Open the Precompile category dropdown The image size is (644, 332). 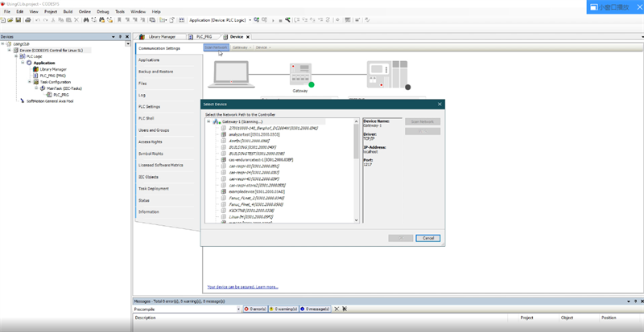point(237,309)
